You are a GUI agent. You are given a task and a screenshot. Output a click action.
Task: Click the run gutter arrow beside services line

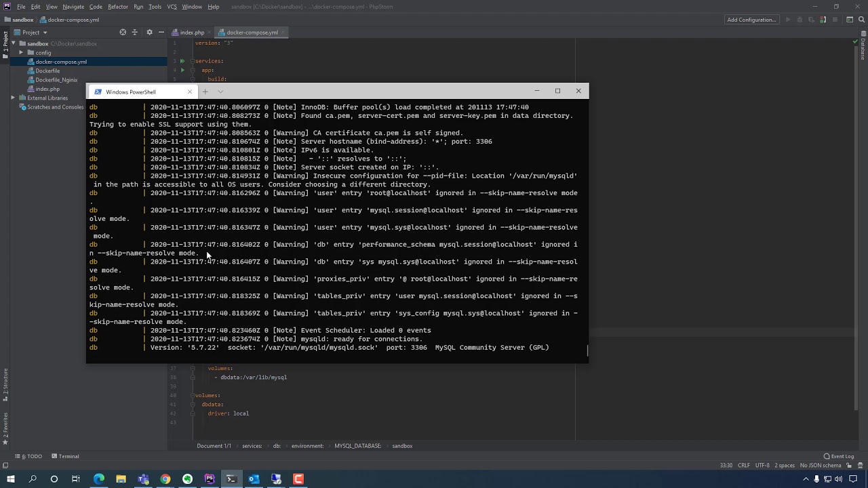pos(182,61)
